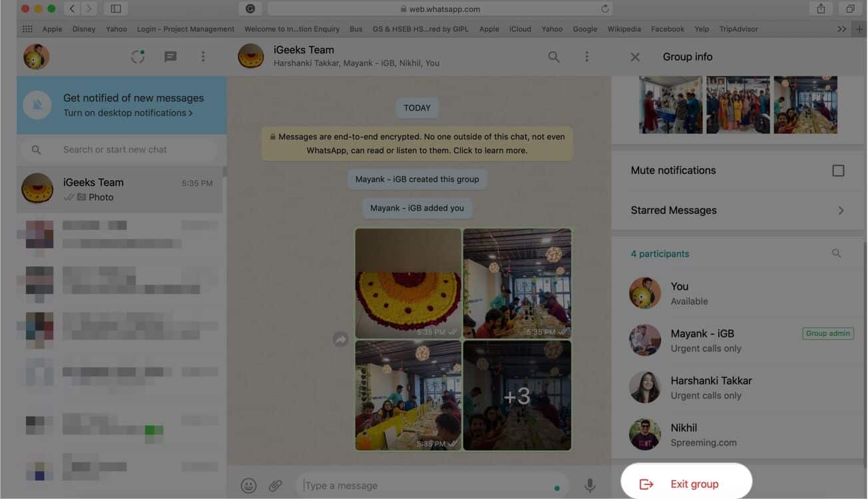The height and width of the screenshot is (499, 868).
Task: Click the Group admin badge
Action: point(828,334)
